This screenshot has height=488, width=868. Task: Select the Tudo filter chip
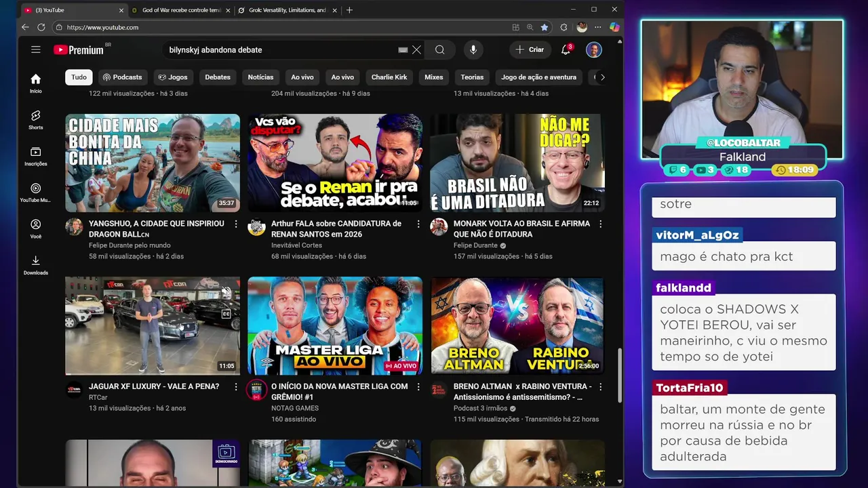click(x=79, y=77)
